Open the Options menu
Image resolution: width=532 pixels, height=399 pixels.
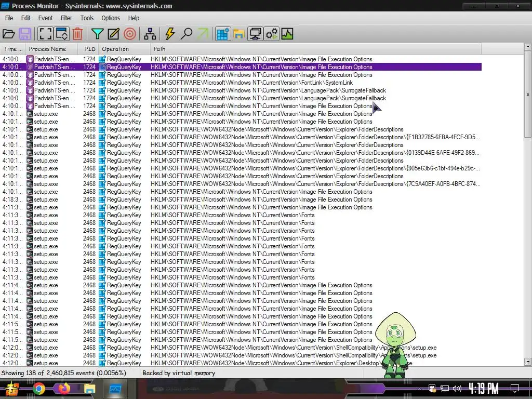pyautogui.click(x=111, y=18)
